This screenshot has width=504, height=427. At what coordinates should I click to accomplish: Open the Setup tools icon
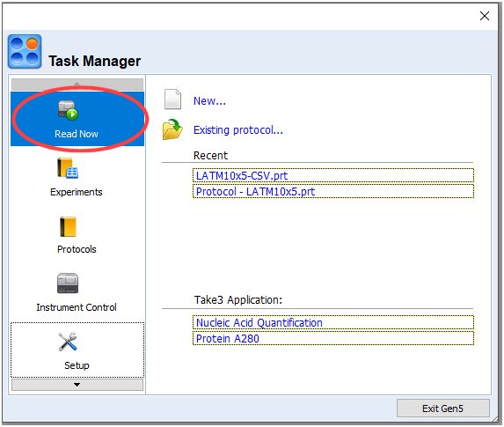point(68,341)
